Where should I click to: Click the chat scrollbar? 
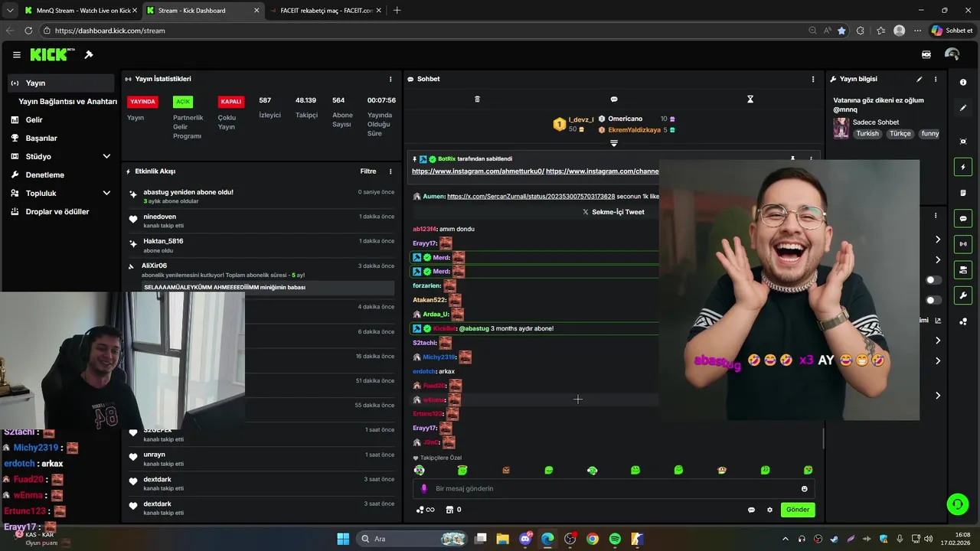(823, 439)
